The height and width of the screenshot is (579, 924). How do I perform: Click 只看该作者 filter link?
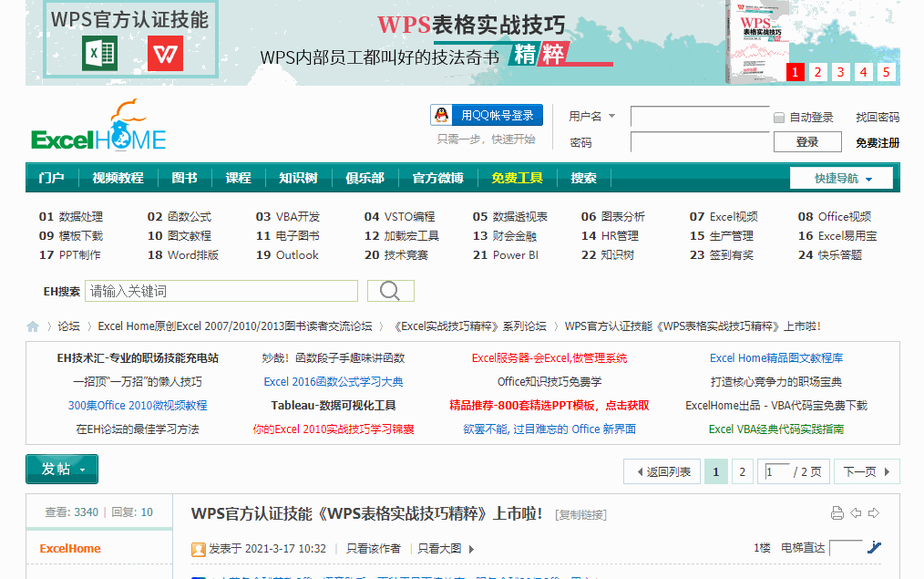pos(373,549)
